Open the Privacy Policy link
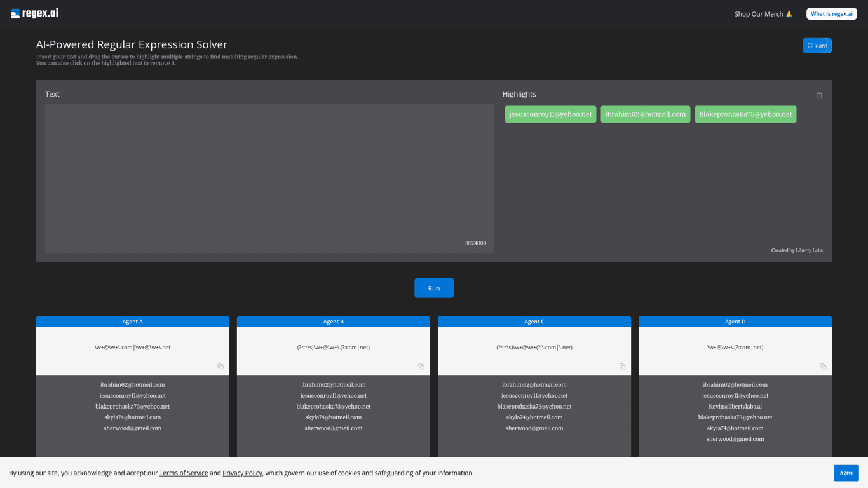This screenshot has height=488, width=868. 242,473
